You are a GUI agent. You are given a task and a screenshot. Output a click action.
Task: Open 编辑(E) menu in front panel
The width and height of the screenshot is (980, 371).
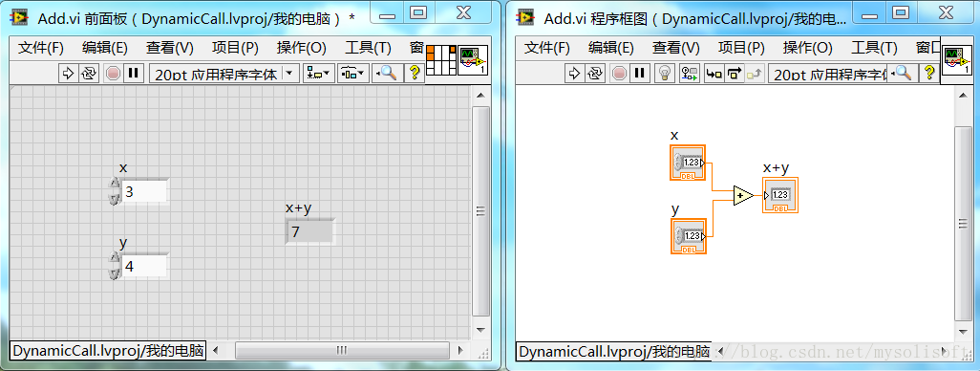tap(105, 48)
